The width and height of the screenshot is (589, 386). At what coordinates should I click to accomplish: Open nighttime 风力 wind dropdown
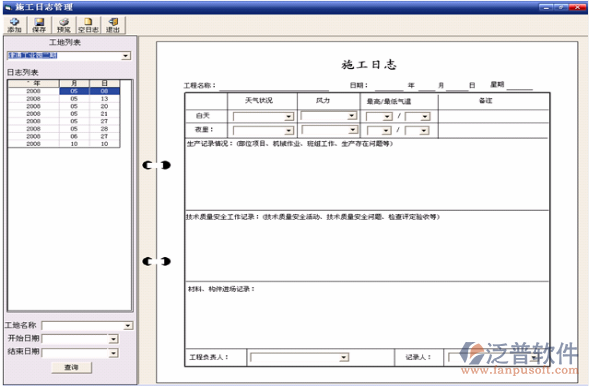coord(352,130)
